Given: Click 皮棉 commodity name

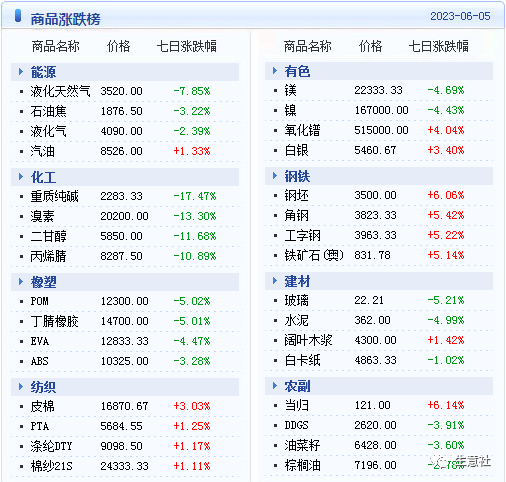Looking at the screenshot, I should (42, 406).
